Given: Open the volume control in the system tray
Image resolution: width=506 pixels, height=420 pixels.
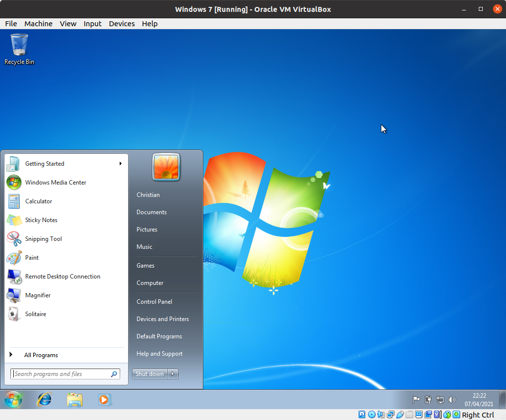Looking at the screenshot, I should (x=452, y=400).
